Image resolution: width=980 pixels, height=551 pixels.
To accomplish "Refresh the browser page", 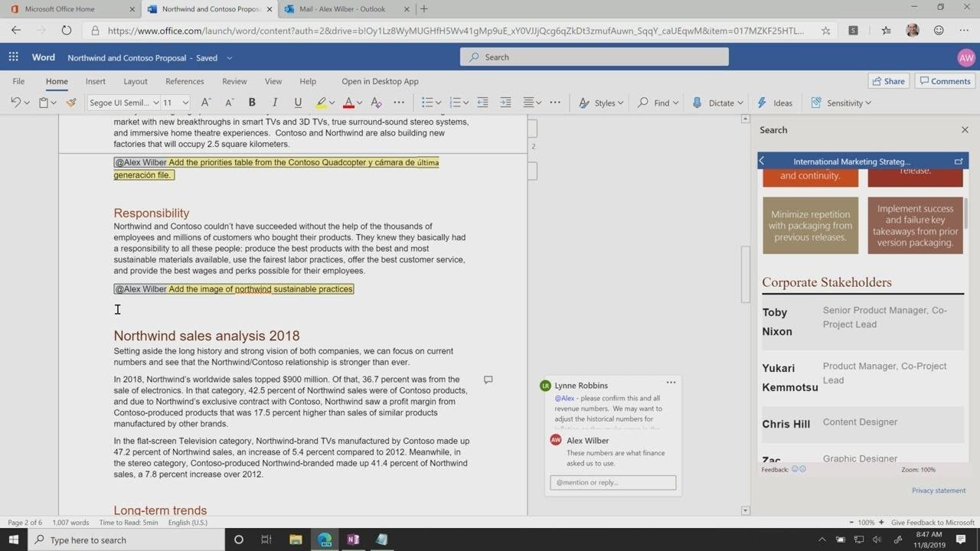I will pos(66,31).
